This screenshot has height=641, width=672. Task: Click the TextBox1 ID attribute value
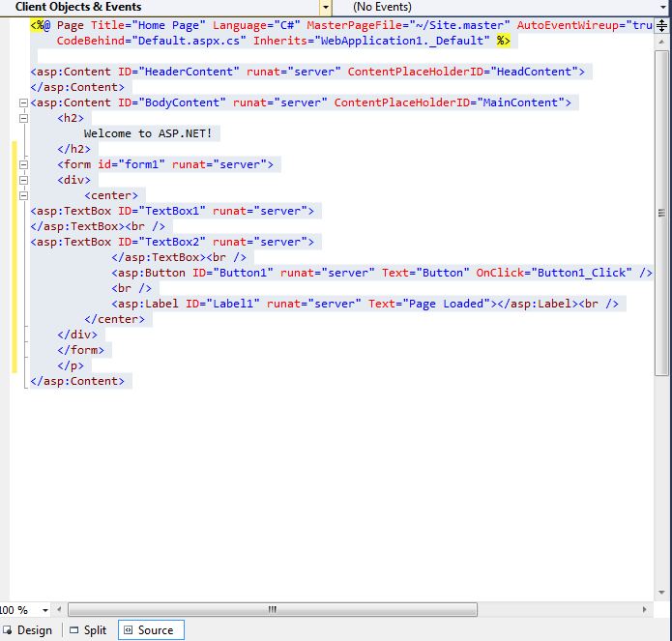click(172, 211)
